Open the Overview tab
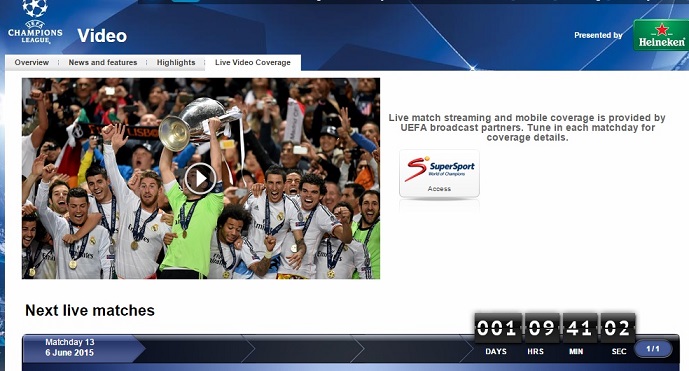The height and width of the screenshot is (371, 689). coord(32,62)
